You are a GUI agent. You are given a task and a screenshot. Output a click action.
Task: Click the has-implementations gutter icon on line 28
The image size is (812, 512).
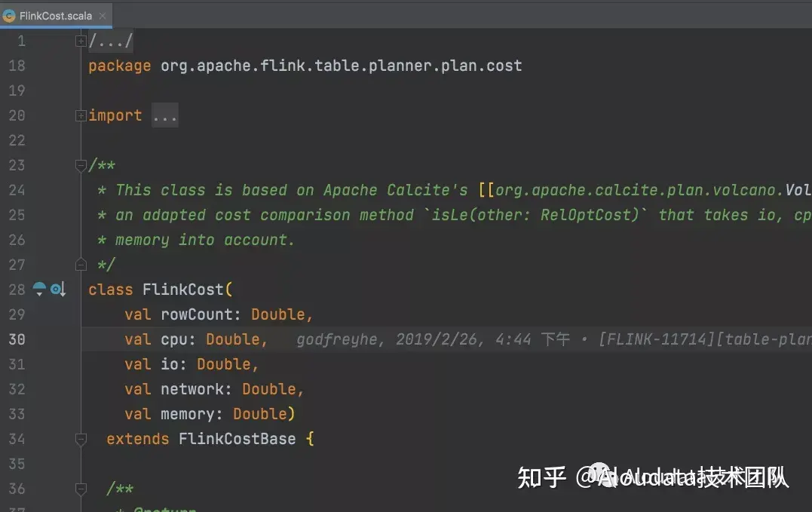click(39, 289)
